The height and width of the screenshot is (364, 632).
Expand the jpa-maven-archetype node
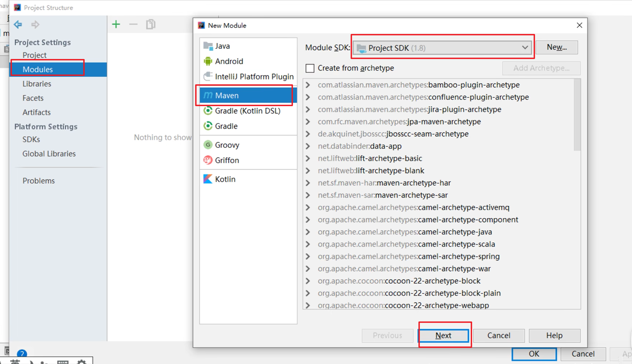tap(308, 122)
